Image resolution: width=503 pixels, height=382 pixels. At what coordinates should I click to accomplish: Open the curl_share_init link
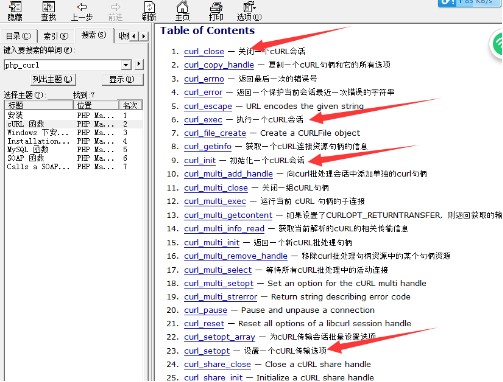point(213,378)
